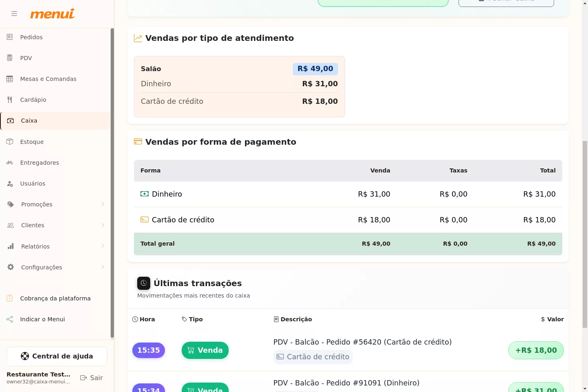Click the clock icon beside Últimas transações

(144, 283)
